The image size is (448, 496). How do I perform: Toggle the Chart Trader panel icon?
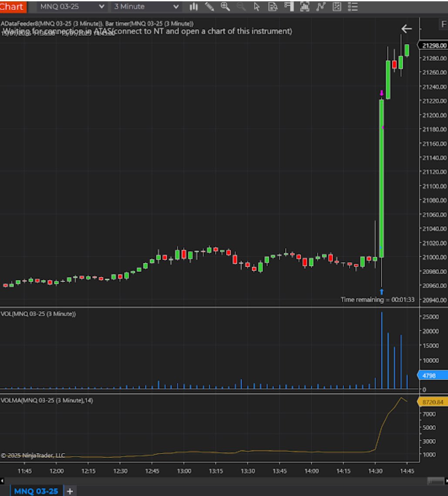pos(289,7)
